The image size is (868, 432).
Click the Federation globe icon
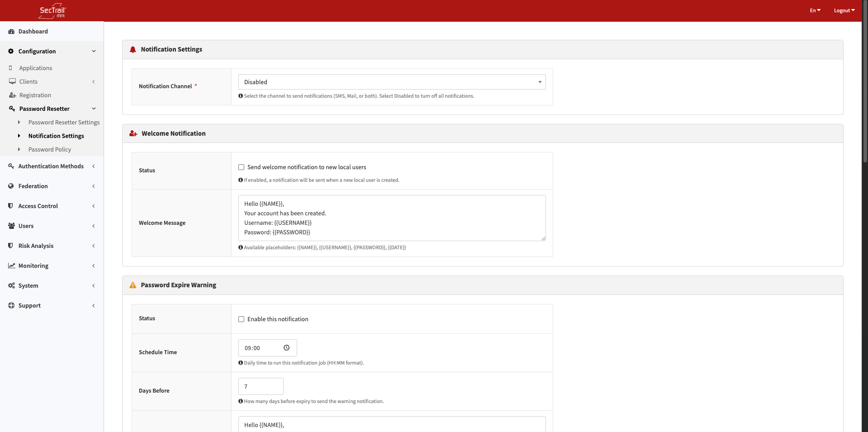pyautogui.click(x=11, y=186)
